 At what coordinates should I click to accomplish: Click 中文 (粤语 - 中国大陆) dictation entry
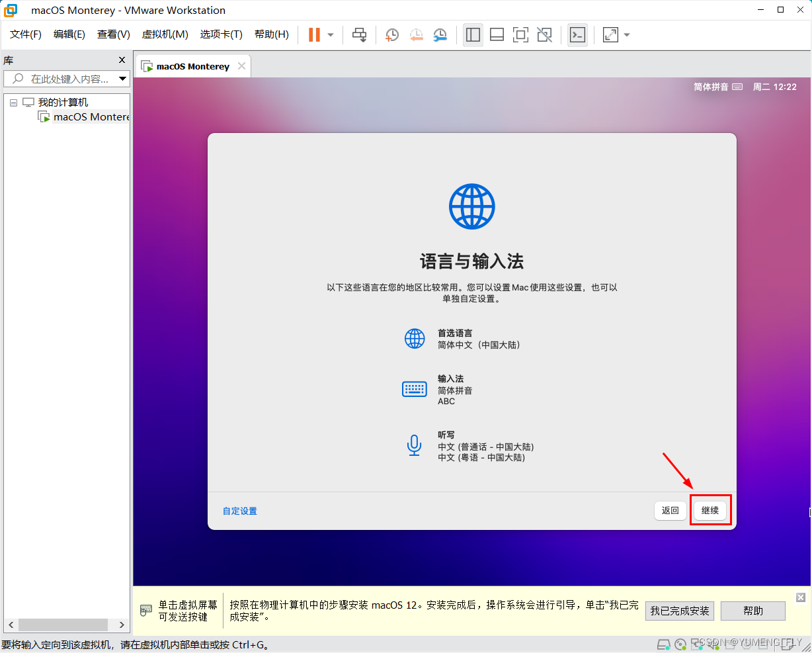[481, 458]
